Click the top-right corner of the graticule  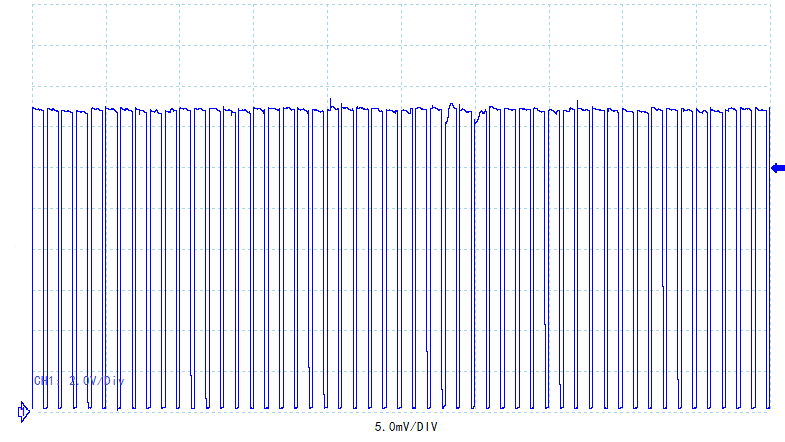[771, 4]
